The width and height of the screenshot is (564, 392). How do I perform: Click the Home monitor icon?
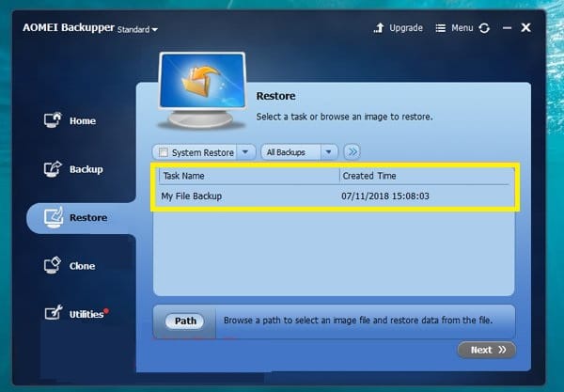pyautogui.click(x=53, y=120)
